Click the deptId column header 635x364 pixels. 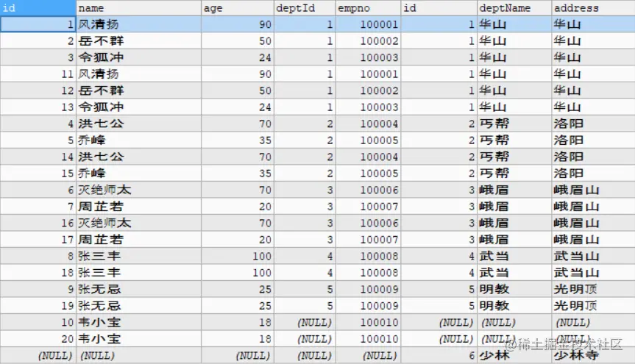pyautogui.click(x=305, y=8)
